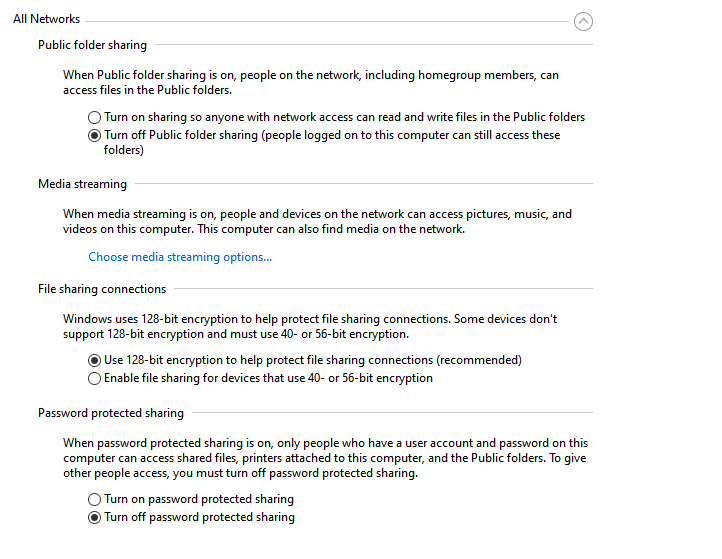Click the All Networks profile heading
722x559 pixels.
[47, 19]
